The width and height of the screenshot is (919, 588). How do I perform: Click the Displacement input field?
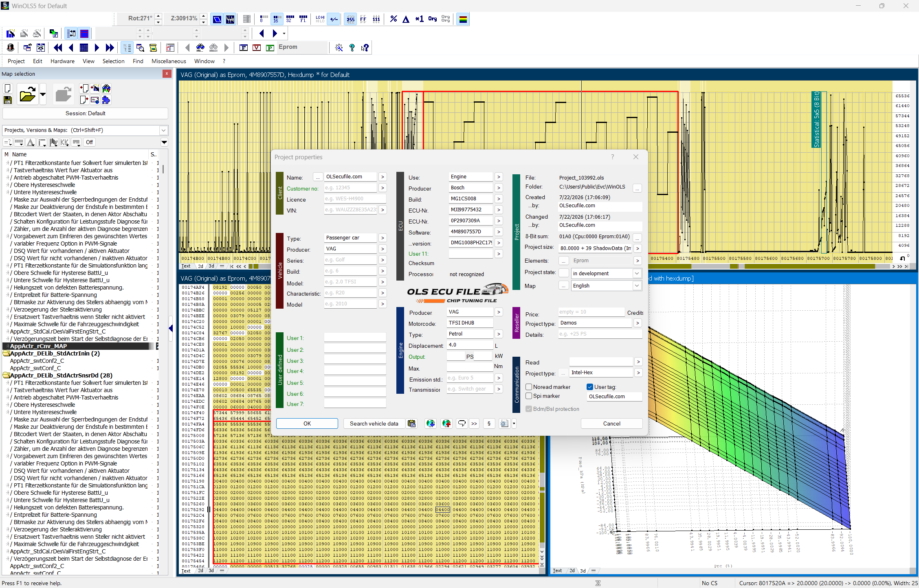click(470, 345)
